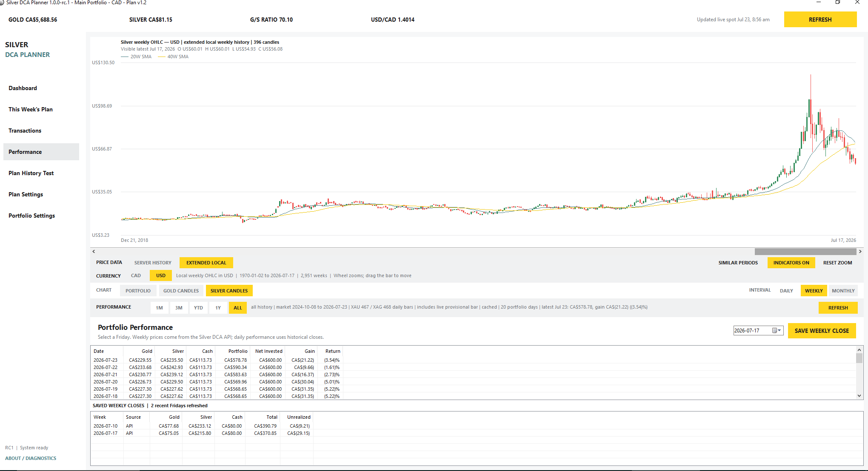
Task: Select Silver Candles chart
Action: [229, 291]
